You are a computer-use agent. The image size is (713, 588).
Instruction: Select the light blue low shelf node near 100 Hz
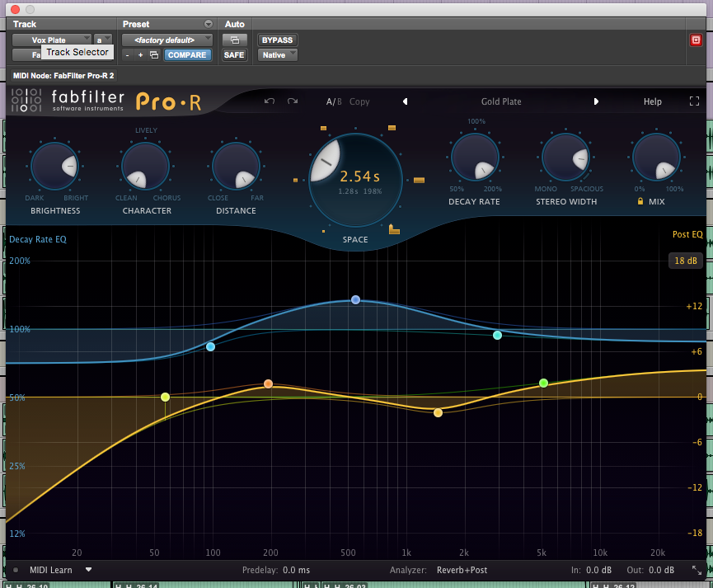(x=210, y=347)
